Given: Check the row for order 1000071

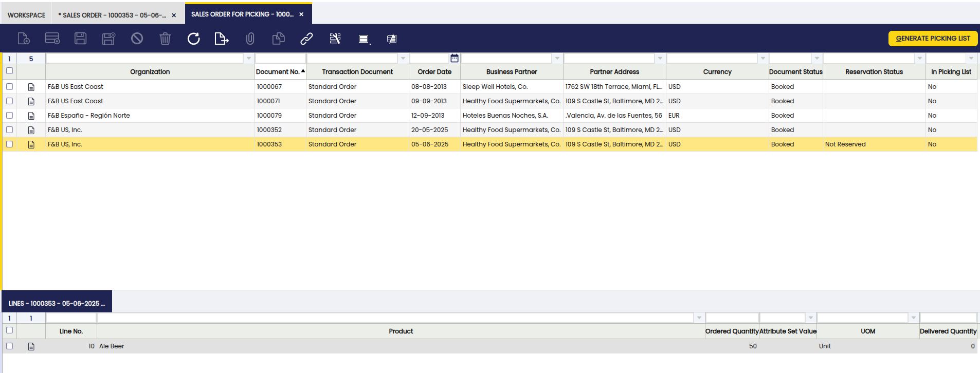Looking at the screenshot, I should pos(9,101).
